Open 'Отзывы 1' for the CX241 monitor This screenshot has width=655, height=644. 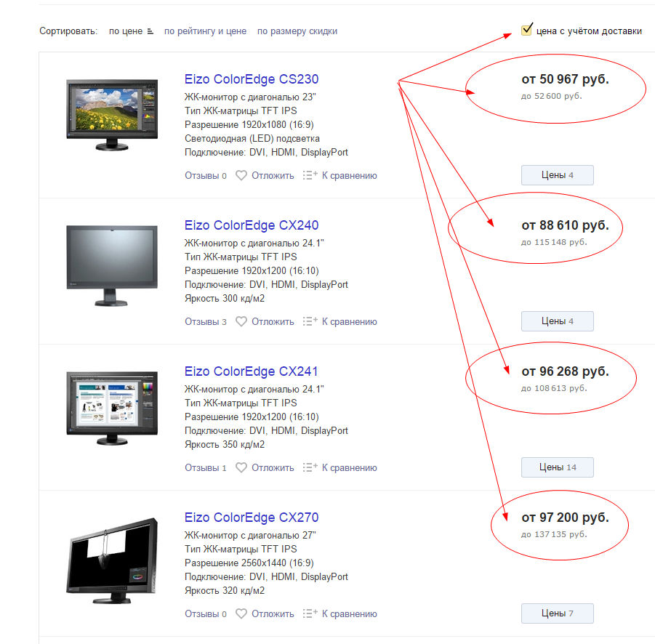click(x=206, y=468)
